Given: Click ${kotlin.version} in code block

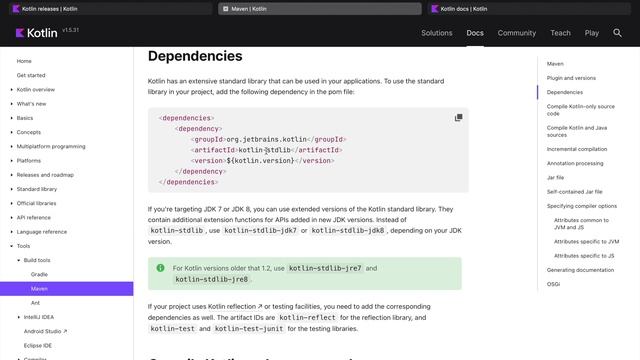Looking at the screenshot, I should coord(260,161).
